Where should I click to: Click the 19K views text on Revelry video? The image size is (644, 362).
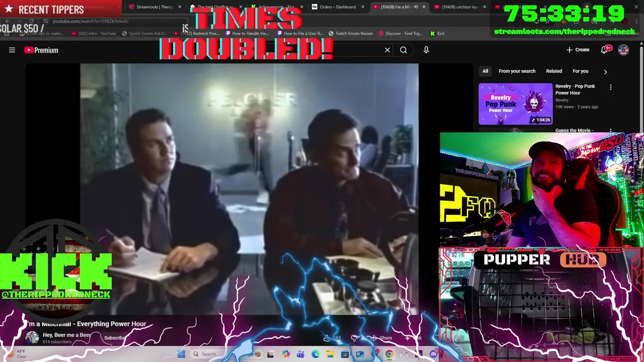click(565, 107)
